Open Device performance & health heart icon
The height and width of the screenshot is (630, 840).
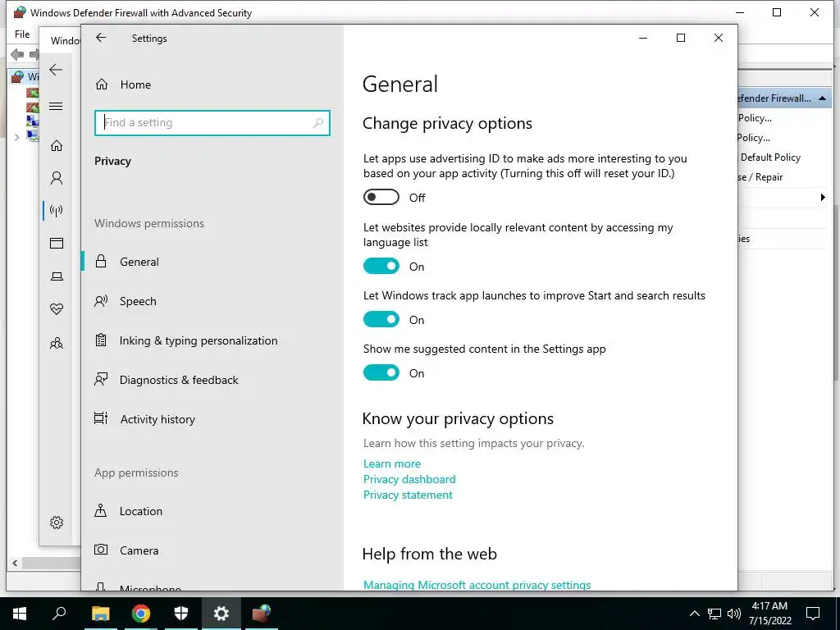[x=57, y=309]
